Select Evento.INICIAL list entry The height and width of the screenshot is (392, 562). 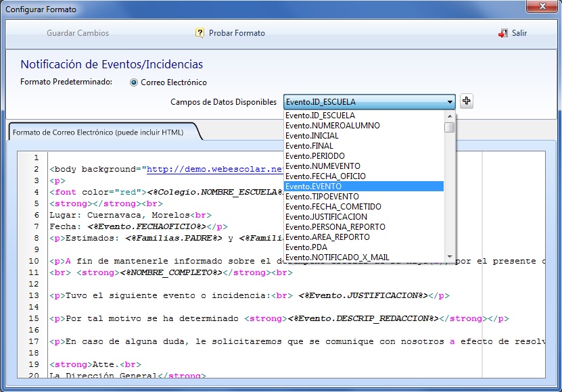(x=364, y=136)
